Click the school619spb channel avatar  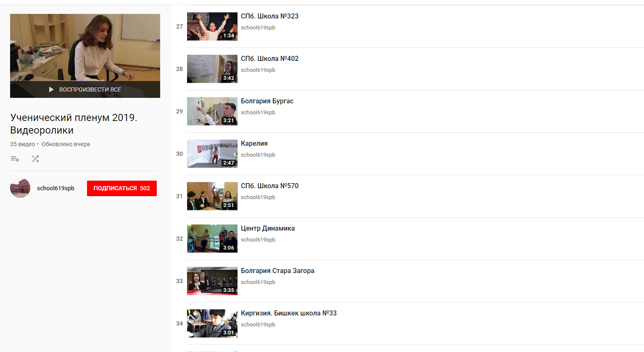point(20,188)
